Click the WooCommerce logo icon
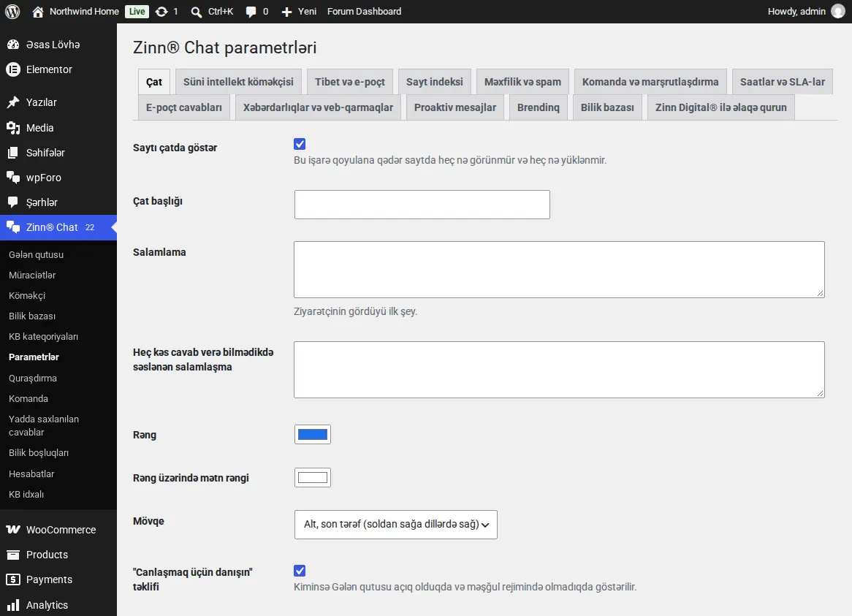The image size is (852, 616). [x=13, y=530]
